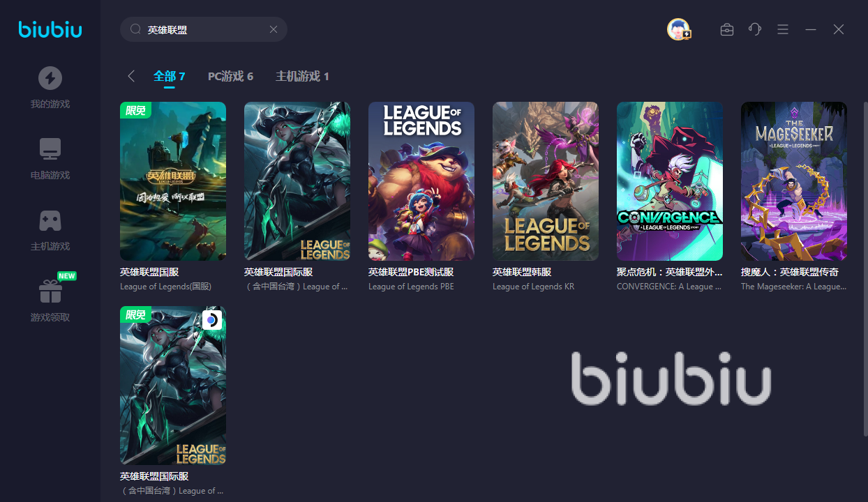The image size is (868, 502).
Task: Select 电脑游戏 monitor icon in sidebar
Action: pos(50,149)
